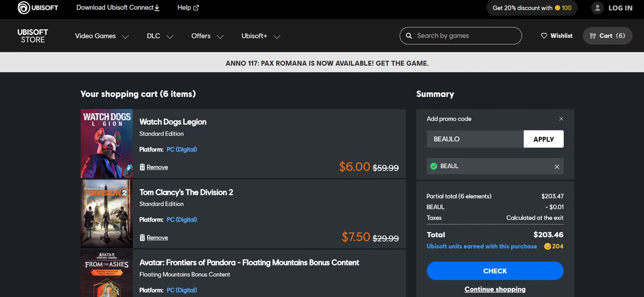Open Avatar Floating Mountains Bonus Content title
The width and height of the screenshot is (644, 297).
pos(249,263)
